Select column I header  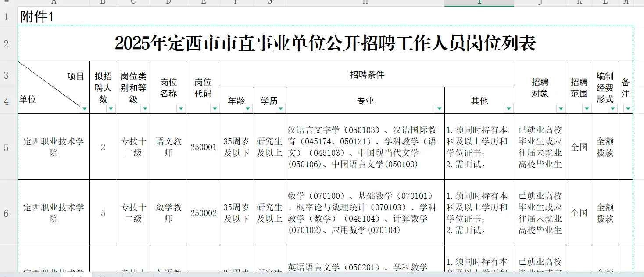click(x=479, y=3)
